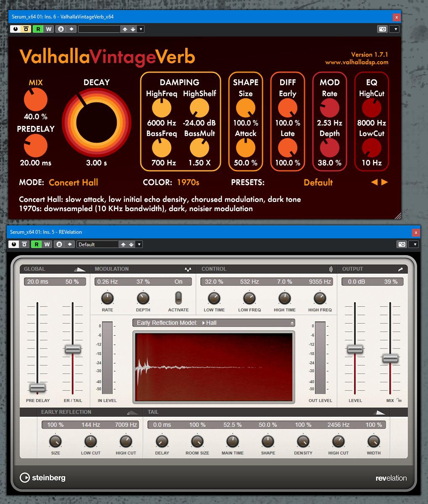
Task: Take a plugin snapshot in the VintageVerb window
Action: [382, 29]
